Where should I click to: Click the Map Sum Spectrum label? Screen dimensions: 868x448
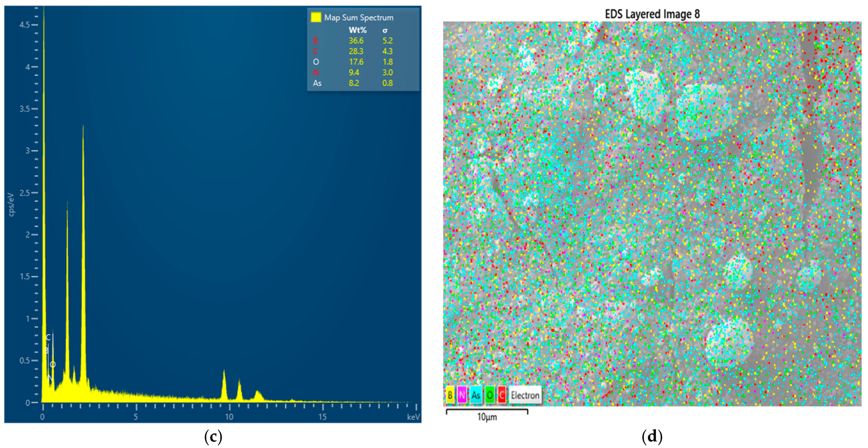359,18
